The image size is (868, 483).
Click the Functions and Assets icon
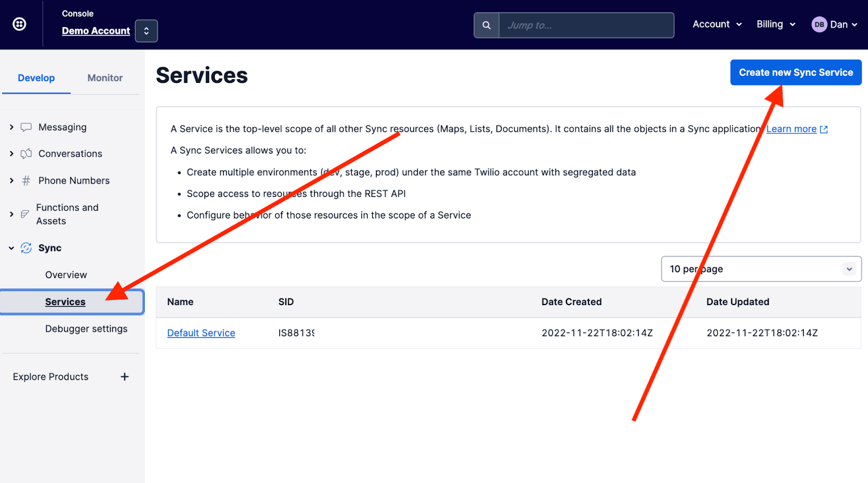point(25,214)
